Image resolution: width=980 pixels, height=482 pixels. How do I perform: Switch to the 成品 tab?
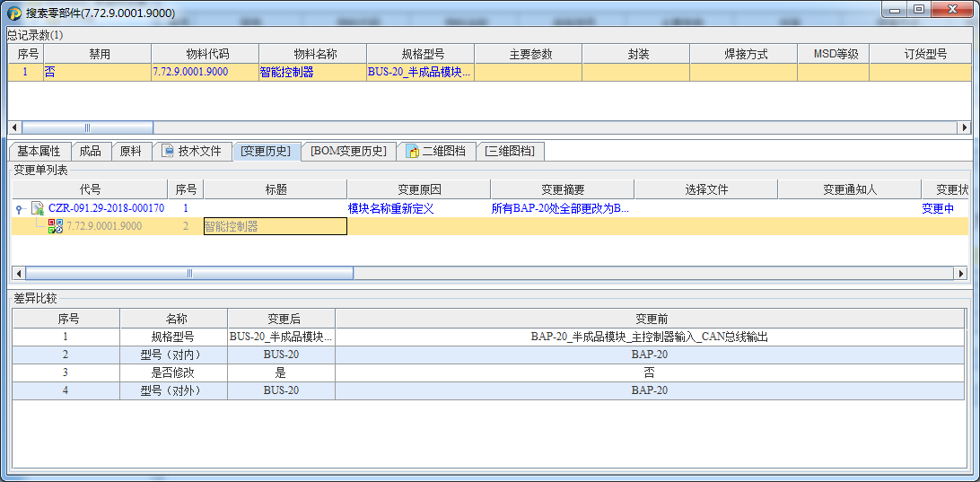point(90,151)
